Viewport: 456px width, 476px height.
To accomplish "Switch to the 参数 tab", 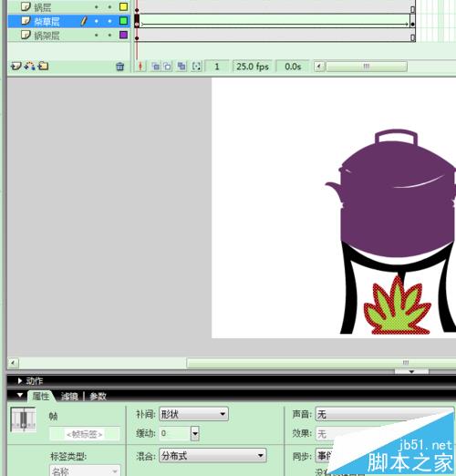I will [x=98, y=397].
